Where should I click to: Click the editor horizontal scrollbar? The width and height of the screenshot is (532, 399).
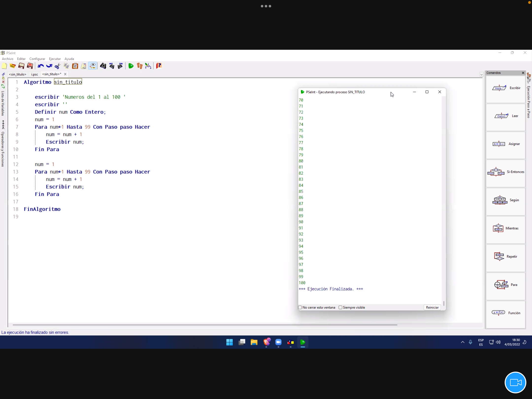(x=205, y=325)
